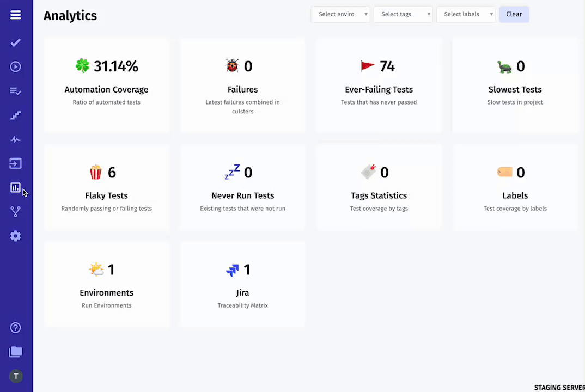Select the Analytics chart icon in the sidebar
The width and height of the screenshot is (585, 392).
pos(15,188)
